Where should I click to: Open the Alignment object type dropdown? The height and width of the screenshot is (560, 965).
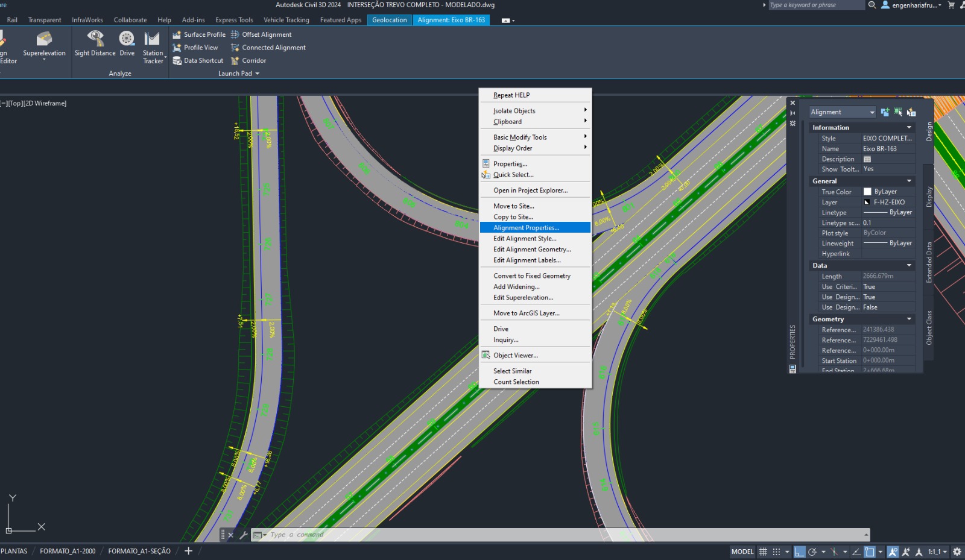tap(842, 112)
